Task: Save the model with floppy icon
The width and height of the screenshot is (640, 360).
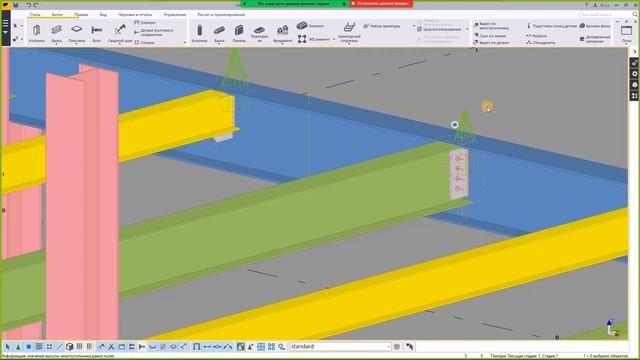Action: (x=16, y=5)
